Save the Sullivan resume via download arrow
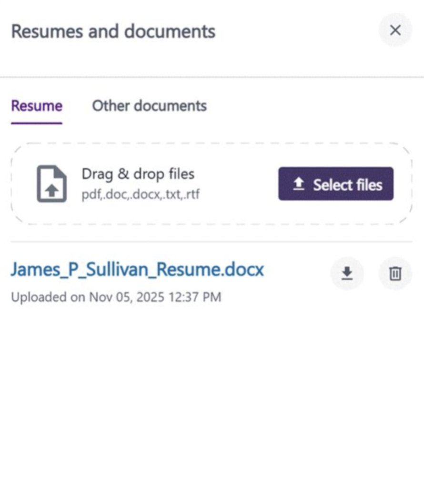The image size is (424, 504). (347, 273)
